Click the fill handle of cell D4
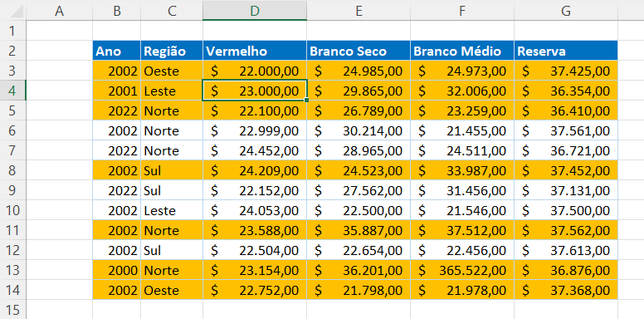The height and width of the screenshot is (319, 644). click(307, 100)
